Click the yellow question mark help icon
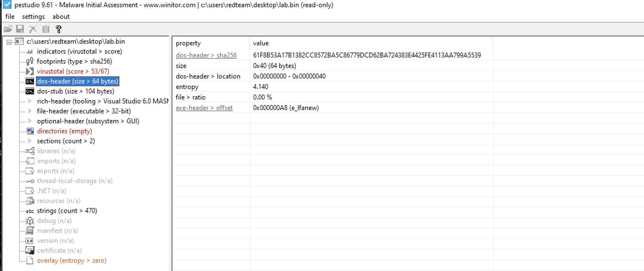This screenshot has height=271, width=644. 58,29
